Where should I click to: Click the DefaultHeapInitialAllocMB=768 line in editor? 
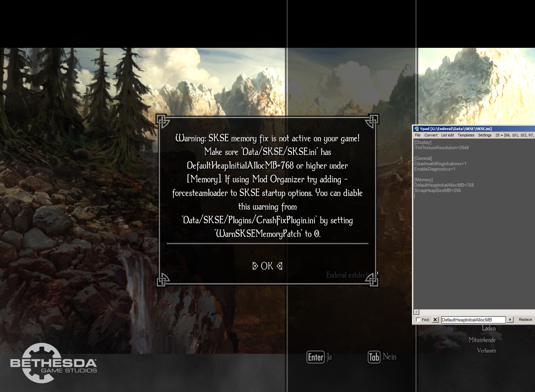444,185
